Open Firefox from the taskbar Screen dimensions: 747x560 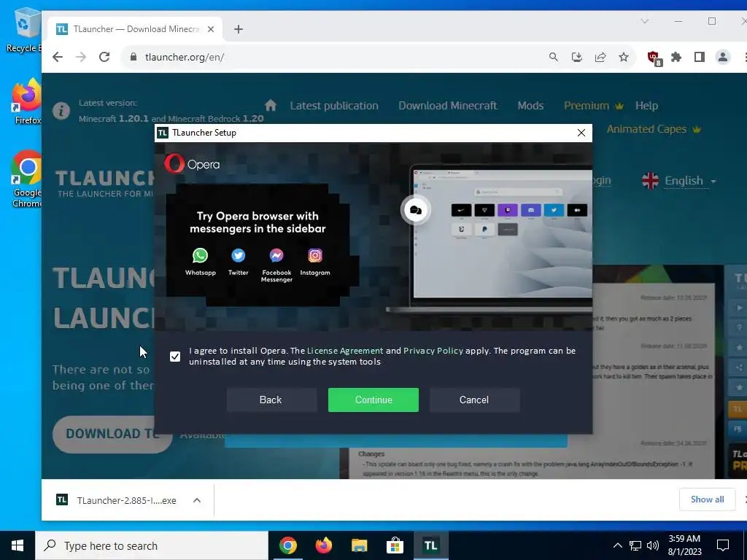coord(323,545)
